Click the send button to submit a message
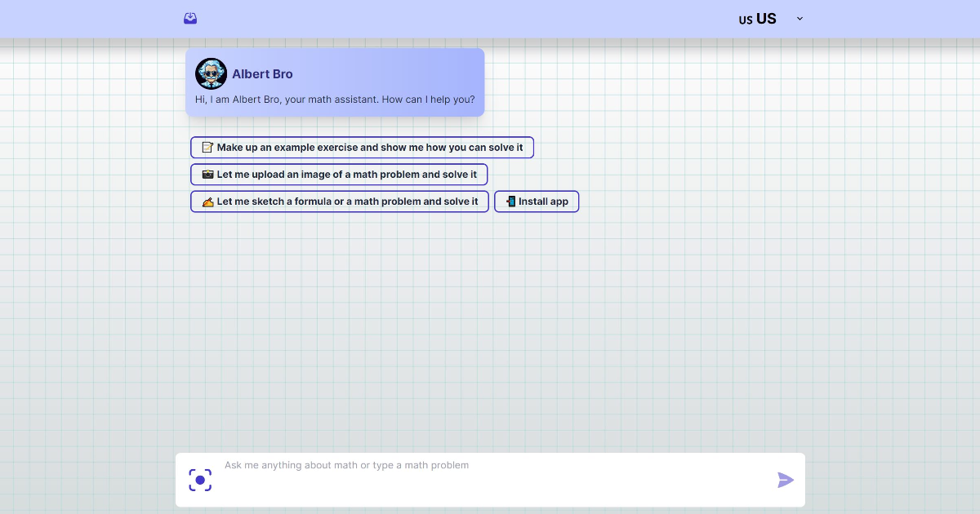 pyautogui.click(x=785, y=480)
